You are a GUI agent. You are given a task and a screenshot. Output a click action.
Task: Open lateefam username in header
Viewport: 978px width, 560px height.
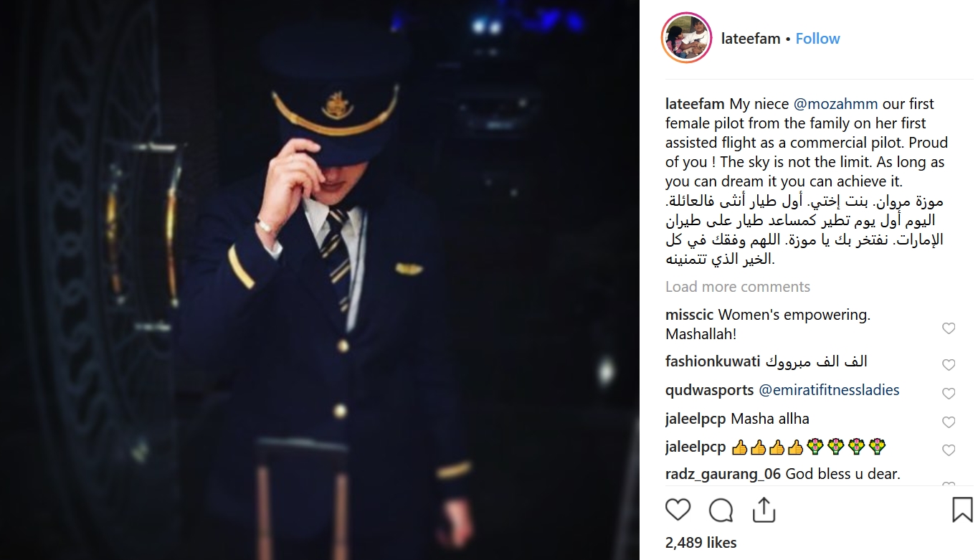751,39
